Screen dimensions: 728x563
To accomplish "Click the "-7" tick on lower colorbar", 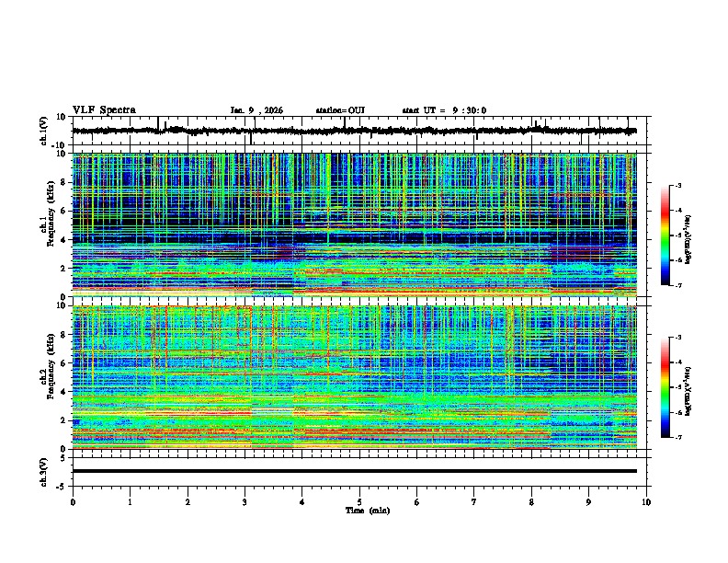I will tap(678, 437).
